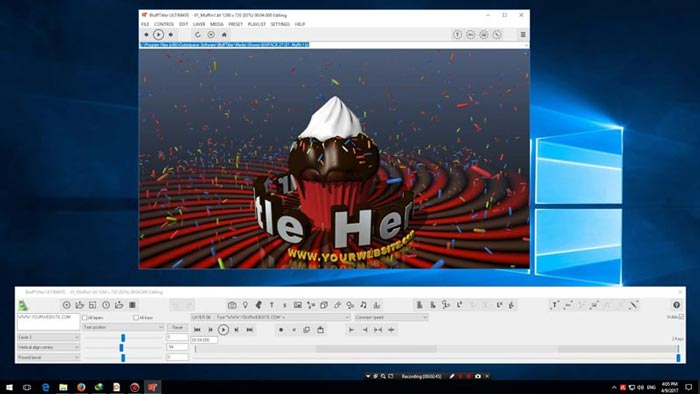700x394 pixels.
Task: Click the highlighted file path field
Action: [x=334, y=45]
